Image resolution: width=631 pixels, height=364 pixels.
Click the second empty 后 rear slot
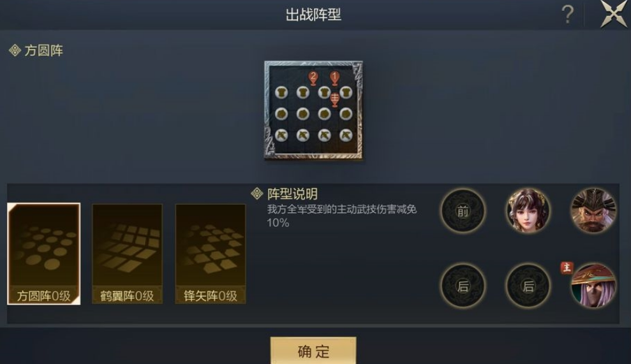pyautogui.click(x=528, y=286)
